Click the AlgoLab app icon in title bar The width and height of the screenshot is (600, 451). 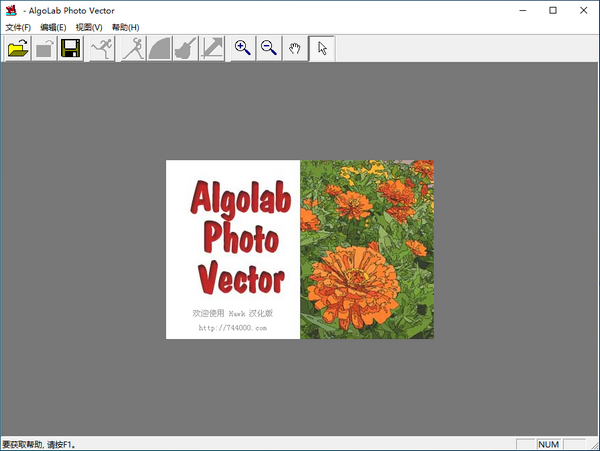point(11,10)
